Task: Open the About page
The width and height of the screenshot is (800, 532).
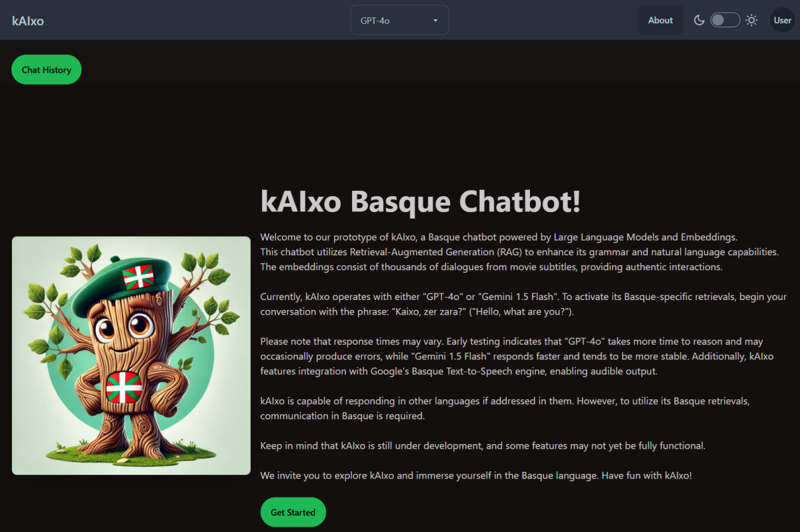Action: click(x=661, y=20)
